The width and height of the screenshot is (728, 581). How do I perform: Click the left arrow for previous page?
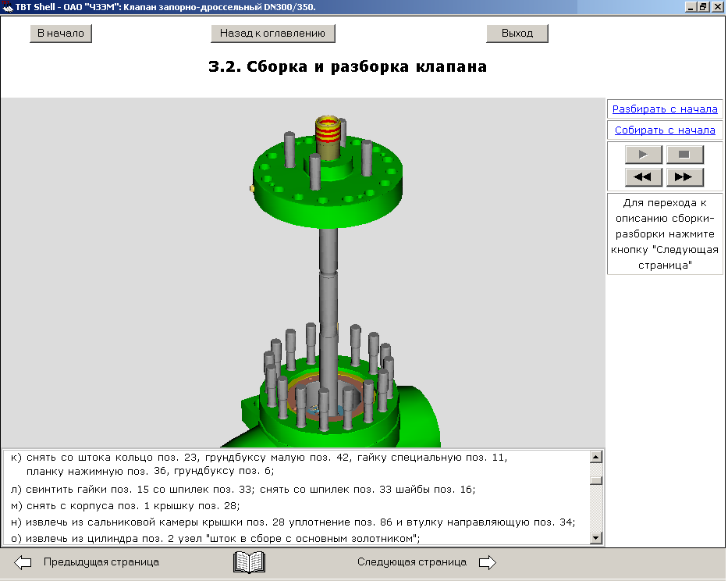[x=23, y=562]
